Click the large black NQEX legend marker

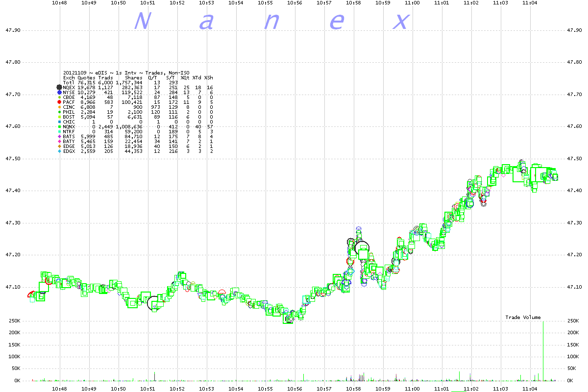(x=59, y=87)
